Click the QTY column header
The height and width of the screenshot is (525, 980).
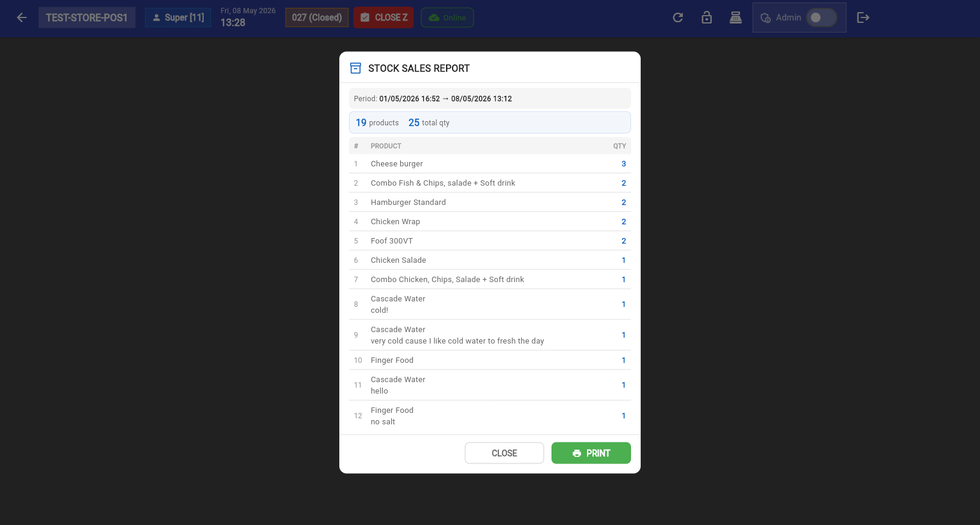(x=620, y=146)
